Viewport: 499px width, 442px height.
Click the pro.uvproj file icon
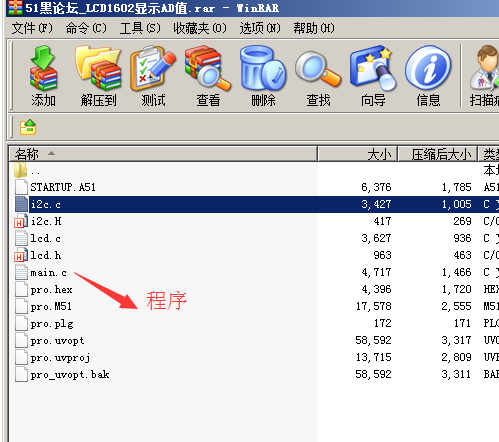(21, 357)
